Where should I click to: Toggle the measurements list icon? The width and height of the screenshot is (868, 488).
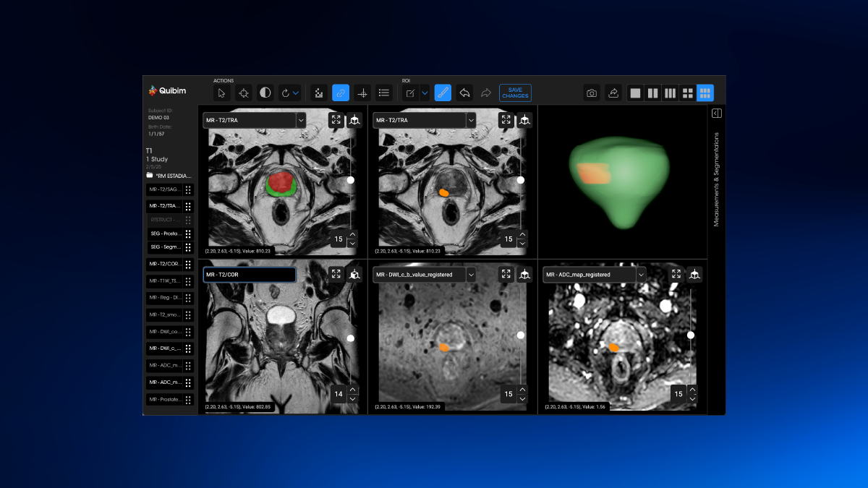384,93
